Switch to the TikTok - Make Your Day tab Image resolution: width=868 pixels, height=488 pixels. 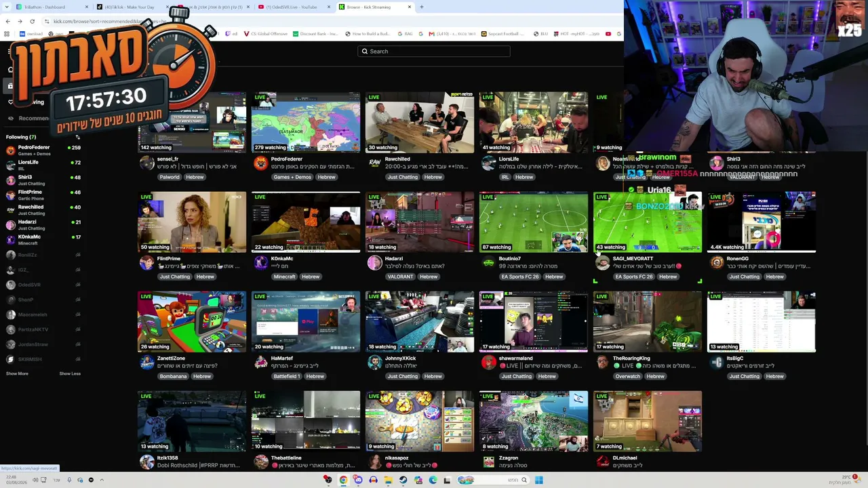click(x=132, y=7)
